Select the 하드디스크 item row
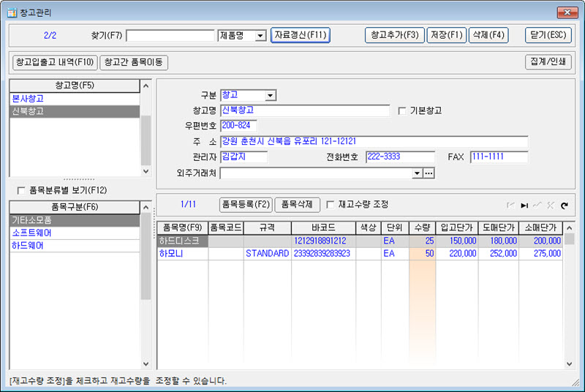Viewport: 585px width, 392px height. [360, 241]
